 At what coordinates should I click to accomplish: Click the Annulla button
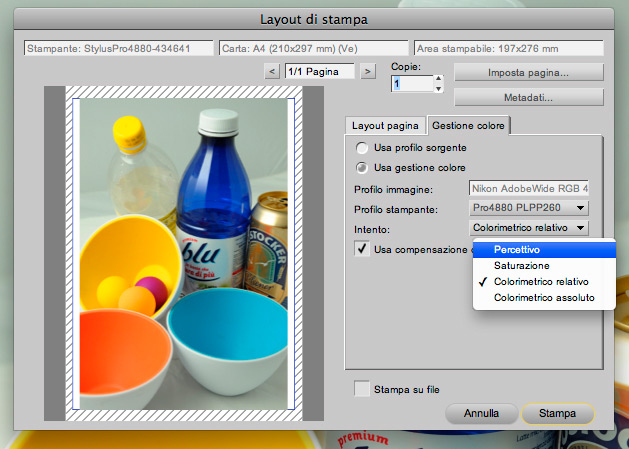tap(481, 413)
